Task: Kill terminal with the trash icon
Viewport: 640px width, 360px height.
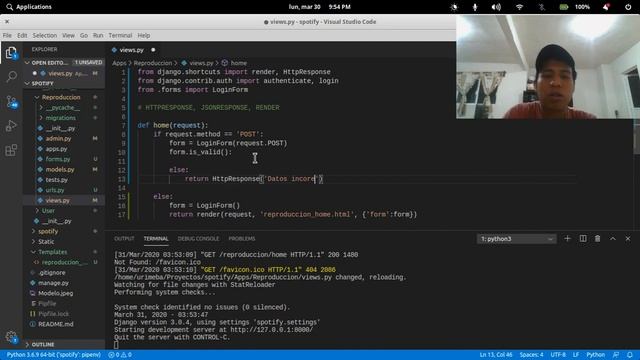Action: pos(598,239)
